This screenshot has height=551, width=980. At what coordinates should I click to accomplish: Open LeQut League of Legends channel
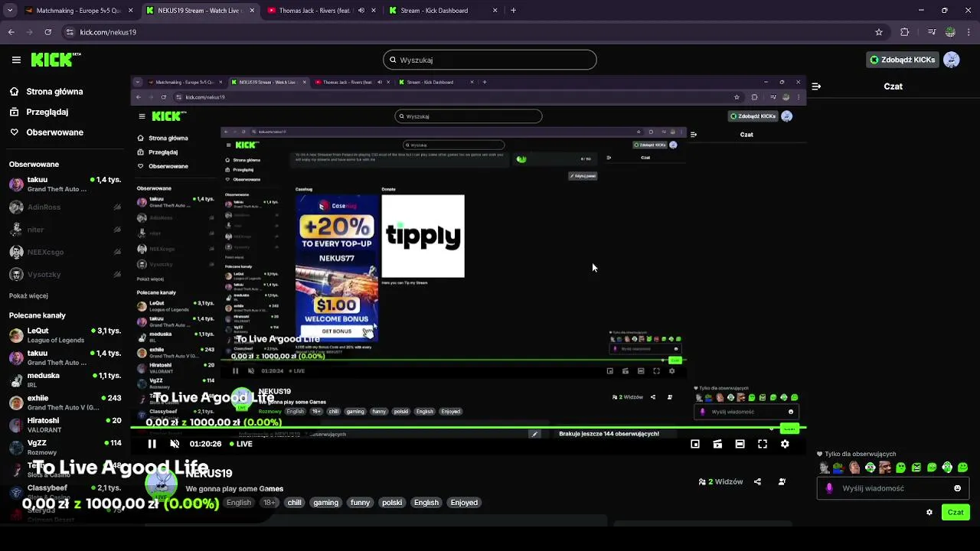click(65, 335)
